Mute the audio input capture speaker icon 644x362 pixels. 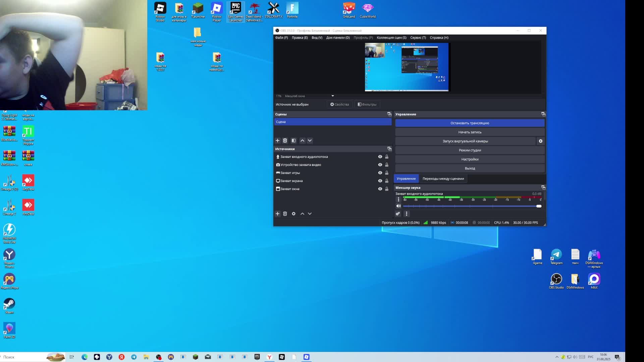tap(398, 206)
